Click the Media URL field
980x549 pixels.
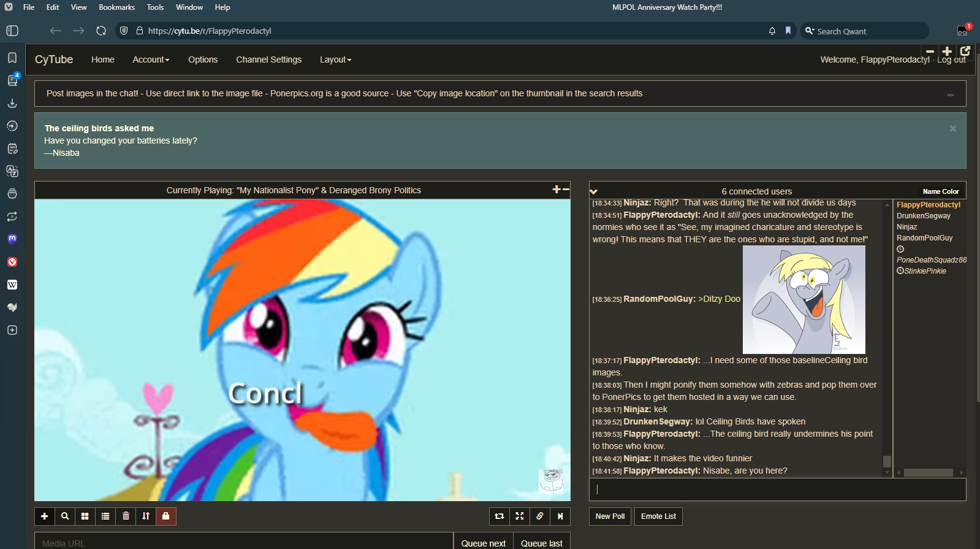(x=244, y=542)
